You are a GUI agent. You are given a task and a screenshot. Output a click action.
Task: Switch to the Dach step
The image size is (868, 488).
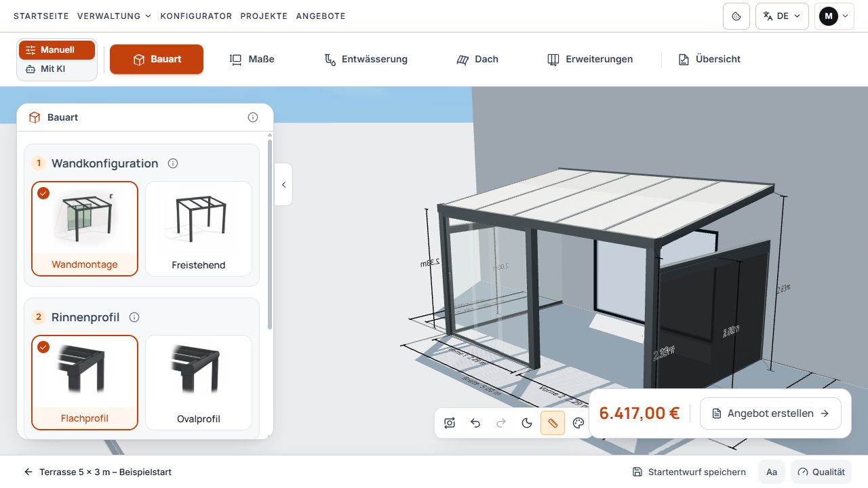[x=477, y=60]
